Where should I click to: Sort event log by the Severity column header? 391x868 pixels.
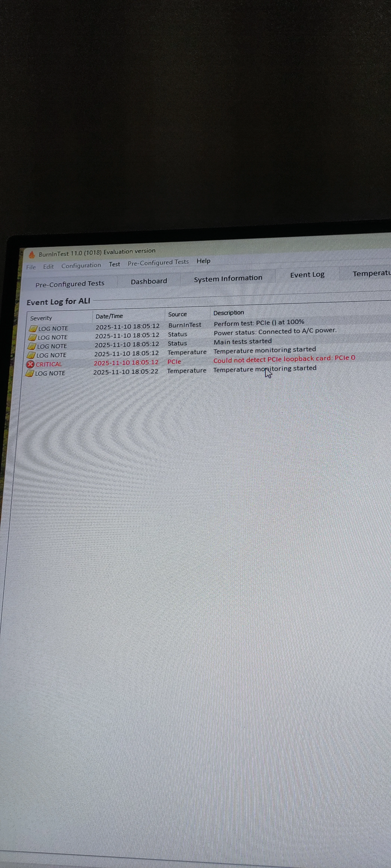pyautogui.click(x=41, y=318)
